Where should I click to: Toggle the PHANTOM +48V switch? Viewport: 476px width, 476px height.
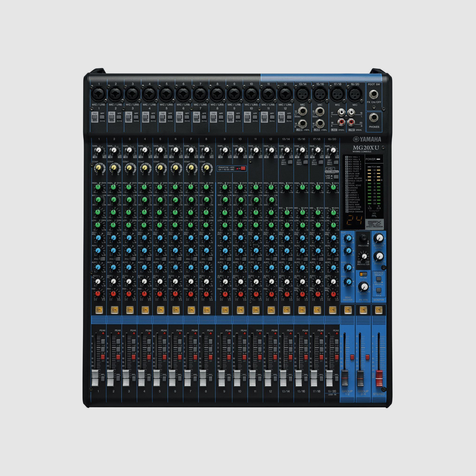pyautogui.click(x=242, y=168)
